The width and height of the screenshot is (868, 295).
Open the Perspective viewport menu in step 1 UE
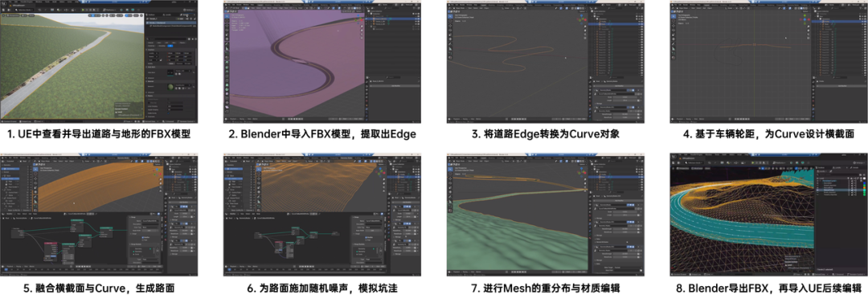pyautogui.click(x=13, y=15)
